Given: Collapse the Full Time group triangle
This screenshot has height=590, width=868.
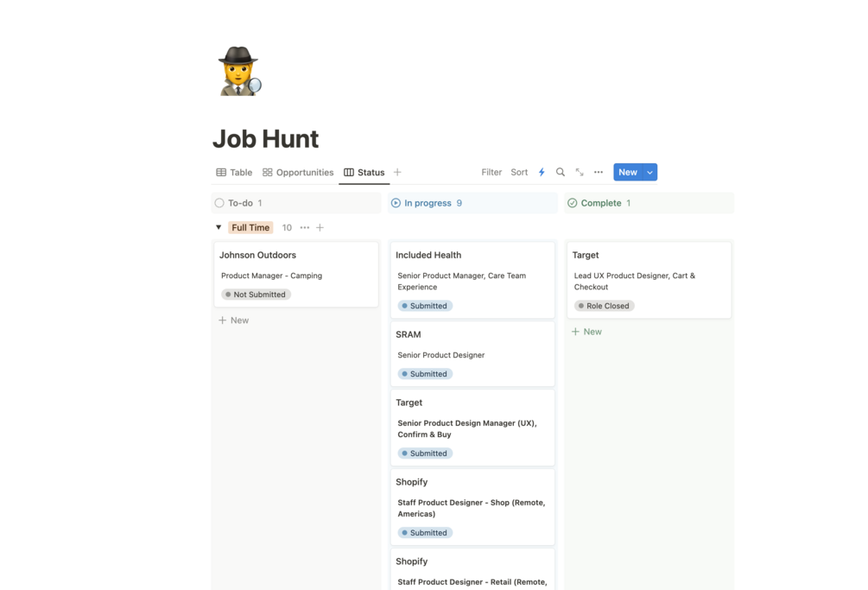Looking at the screenshot, I should pos(219,227).
